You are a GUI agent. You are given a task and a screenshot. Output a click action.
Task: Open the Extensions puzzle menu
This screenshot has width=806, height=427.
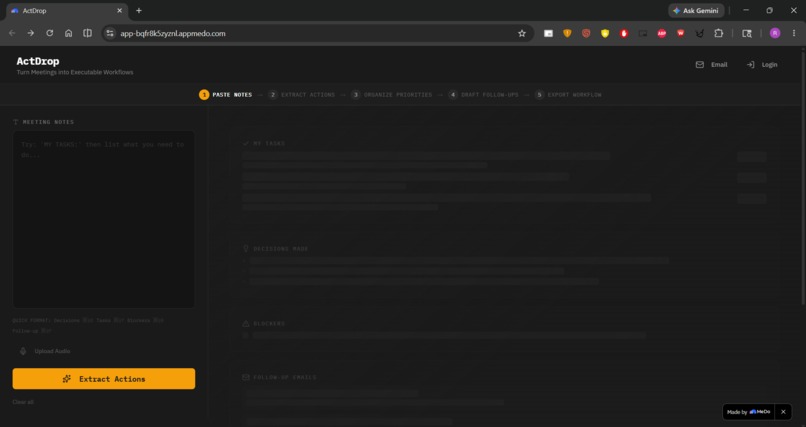(719, 33)
